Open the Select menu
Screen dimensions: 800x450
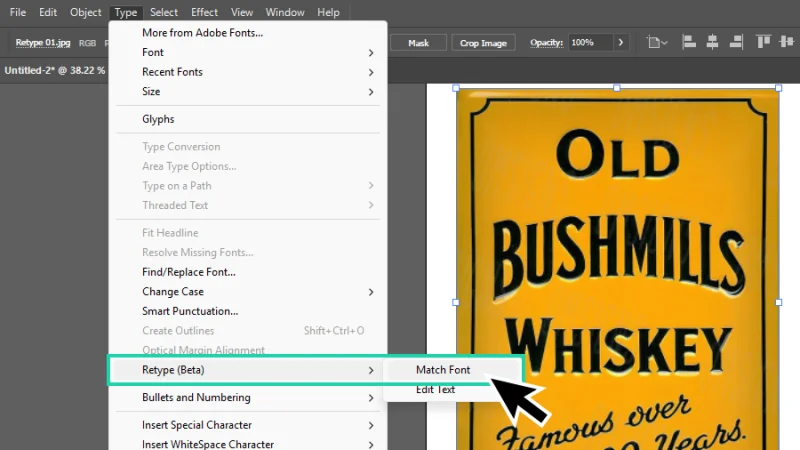pyautogui.click(x=164, y=12)
